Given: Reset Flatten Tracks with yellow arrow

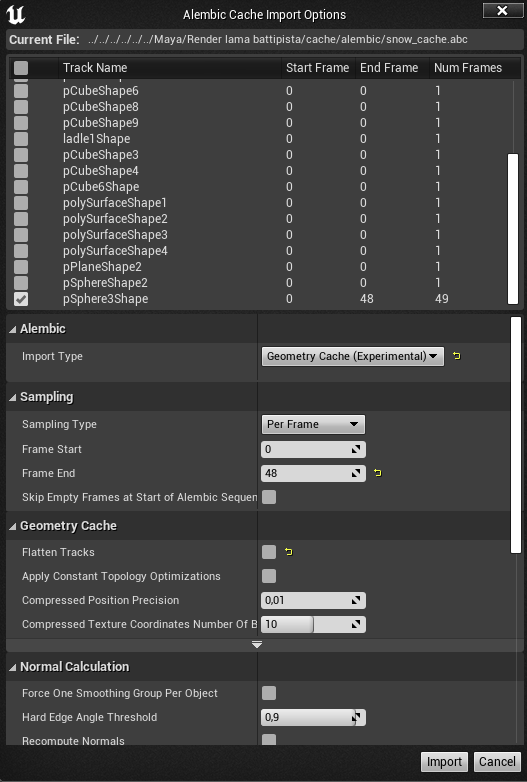Looking at the screenshot, I should tap(289, 552).
